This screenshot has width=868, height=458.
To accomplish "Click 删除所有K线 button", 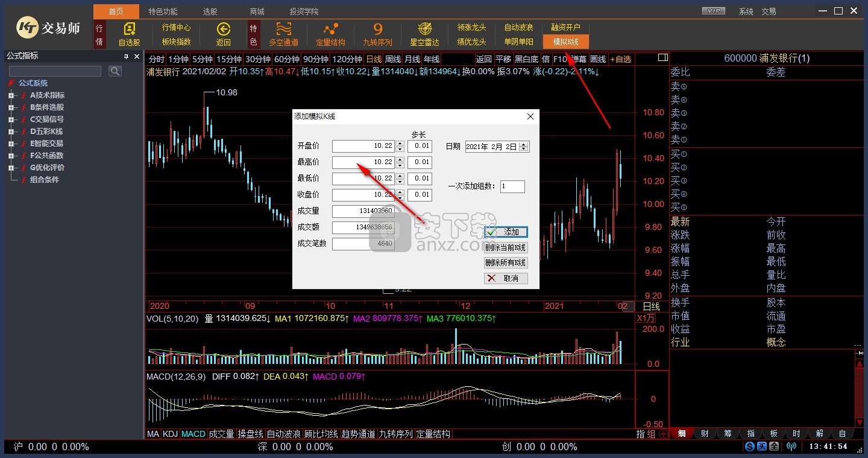I will coord(506,262).
